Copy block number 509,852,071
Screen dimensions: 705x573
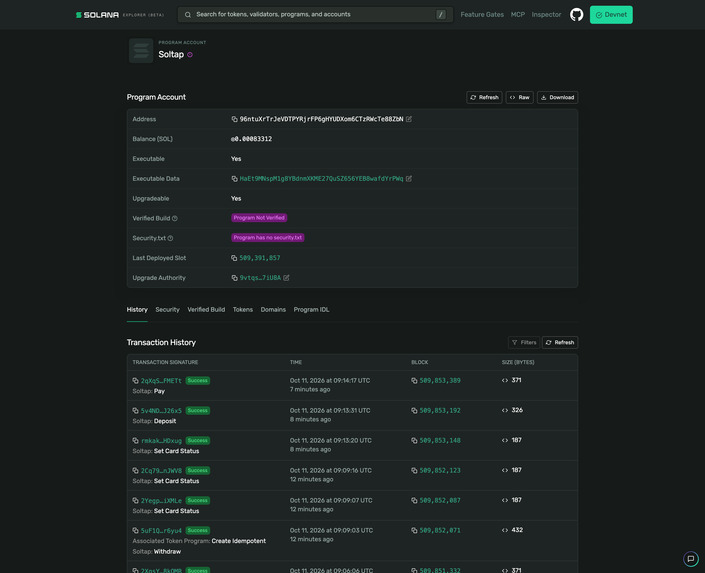[414, 531]
